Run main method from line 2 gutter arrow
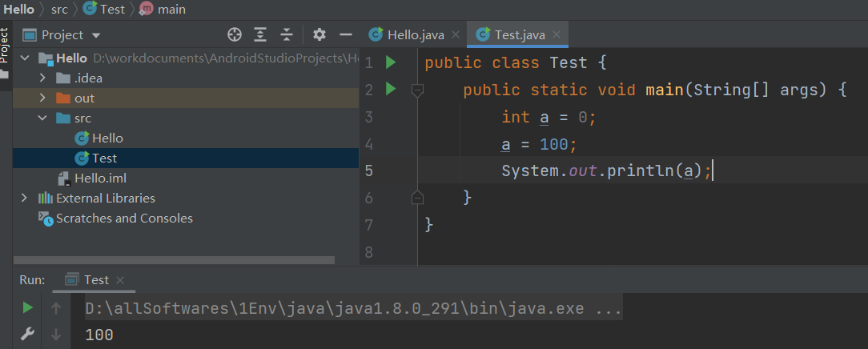The width and height of the screenshot is (868, 349). pos(391,89)
